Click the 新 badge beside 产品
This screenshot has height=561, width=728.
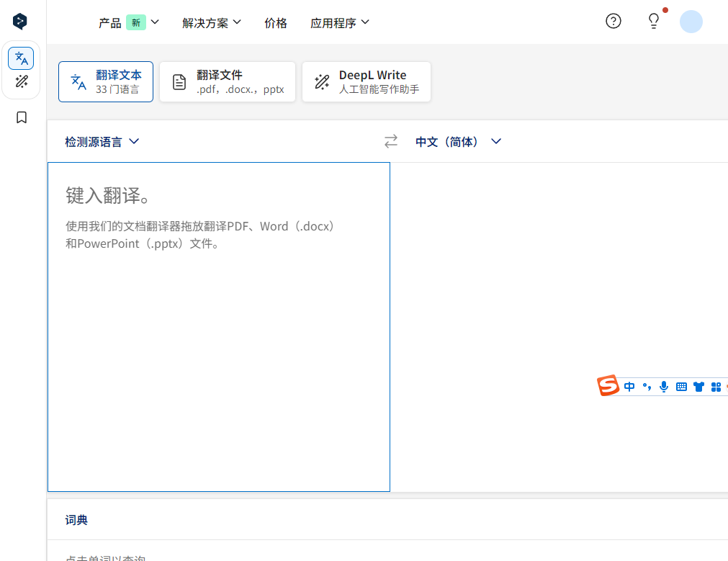coord(136,22)
